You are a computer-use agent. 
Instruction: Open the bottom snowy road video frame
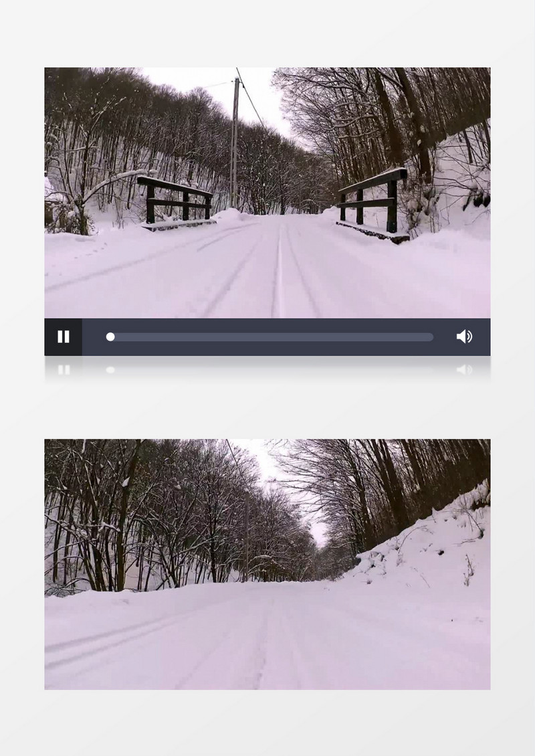(267, 564)
